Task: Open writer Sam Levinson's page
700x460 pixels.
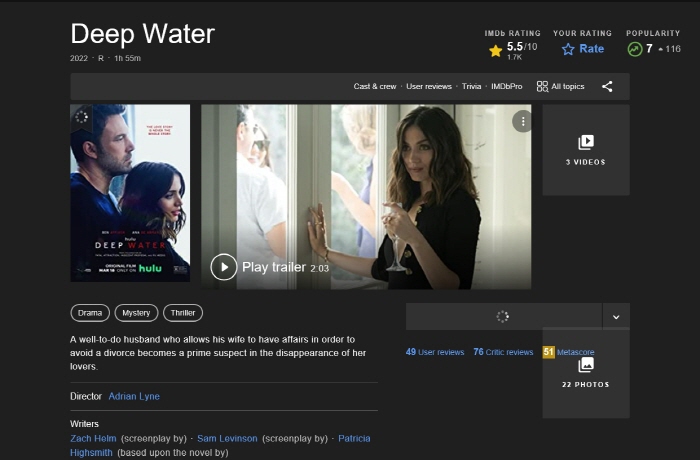Action: coord(227,439)
